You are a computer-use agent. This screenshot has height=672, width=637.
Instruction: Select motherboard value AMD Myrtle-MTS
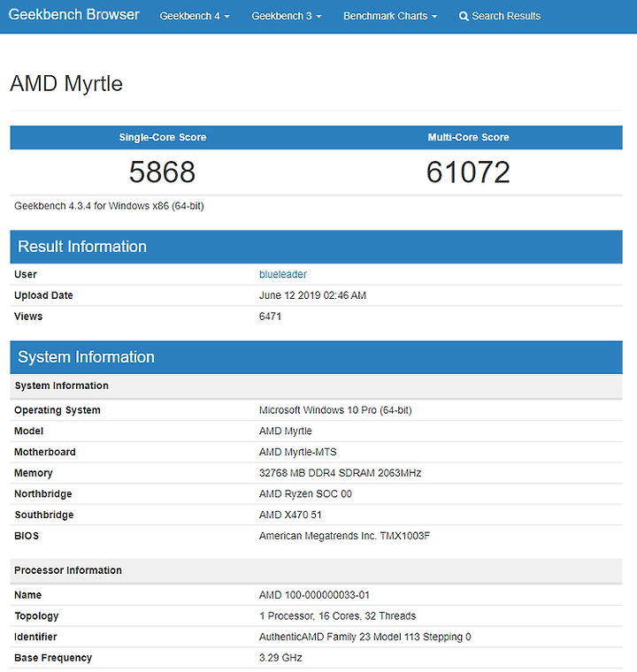click(x=297, y=452)
